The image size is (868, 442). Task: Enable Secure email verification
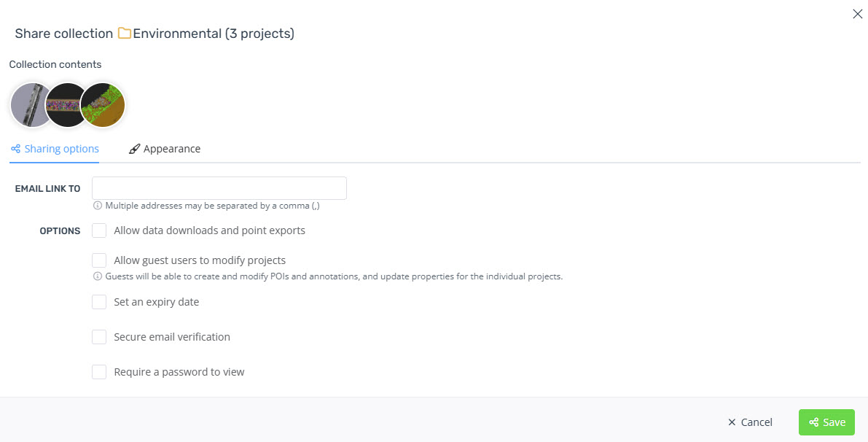pyautogui.click(x=99, y=337)
